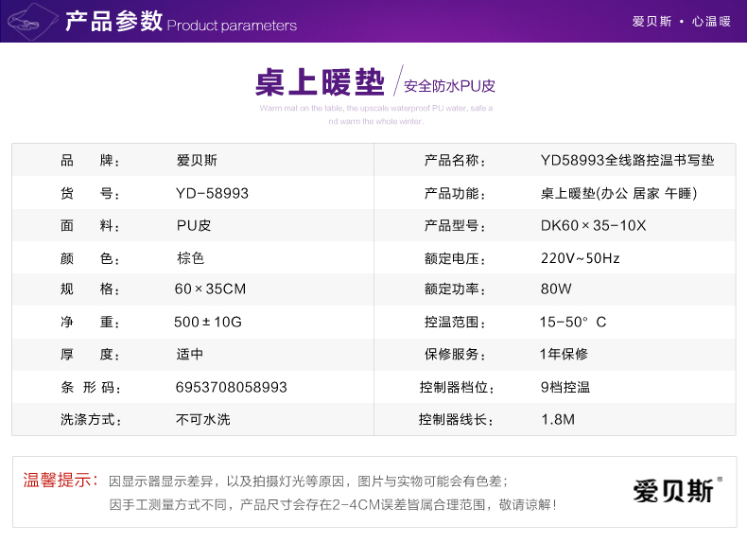Image resolution: width=747 pixels, height=560 pixels.
Task: Click the 爱贝斯 logo at bottom right
Action: pos(676,490)
